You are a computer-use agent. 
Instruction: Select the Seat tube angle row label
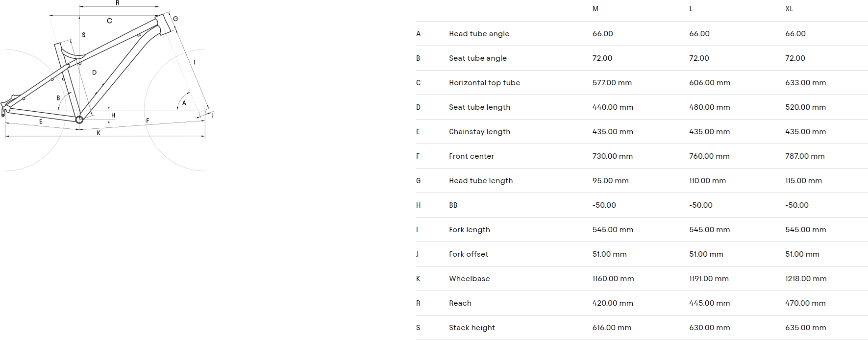pyautogui.click(x=478, y=58)
